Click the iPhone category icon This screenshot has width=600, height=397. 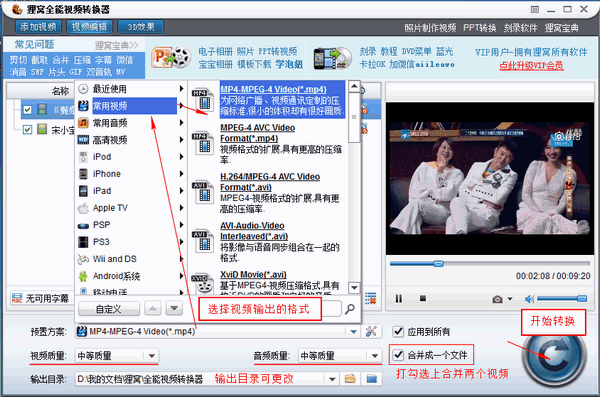point(83,174)
